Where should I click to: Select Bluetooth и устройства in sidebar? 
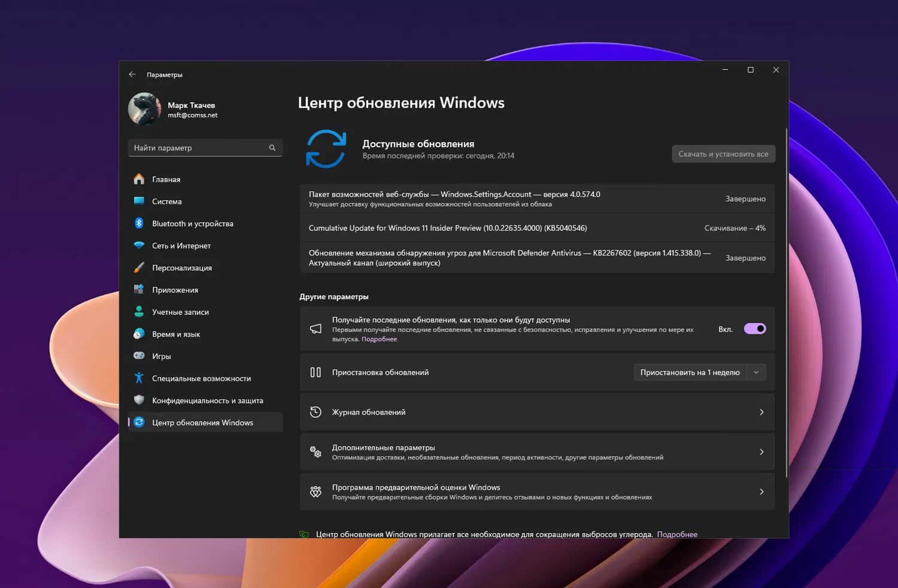205,223
